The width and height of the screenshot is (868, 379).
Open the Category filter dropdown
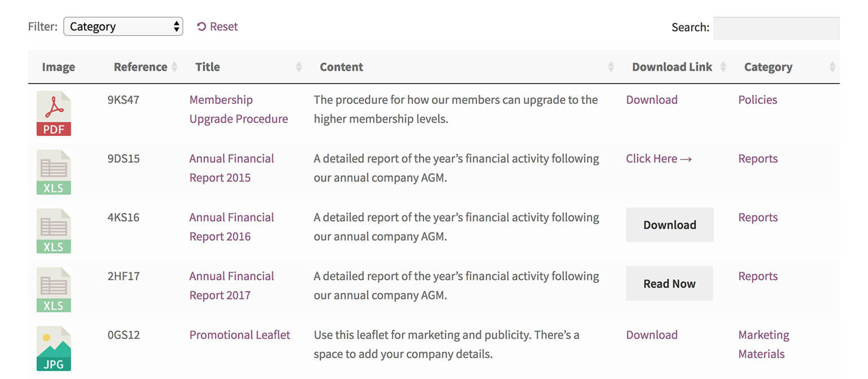point(123,27)
